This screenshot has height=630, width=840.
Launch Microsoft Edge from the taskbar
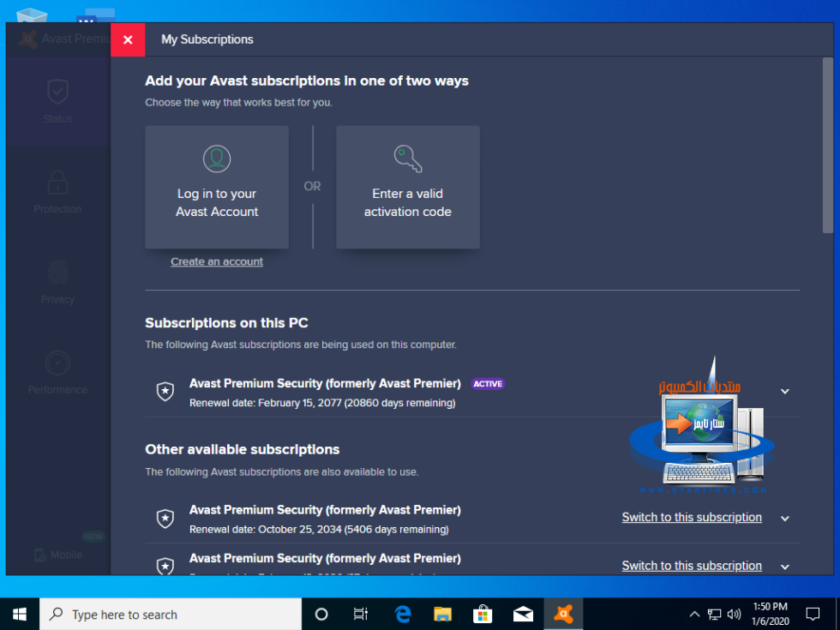click(403, 614)
